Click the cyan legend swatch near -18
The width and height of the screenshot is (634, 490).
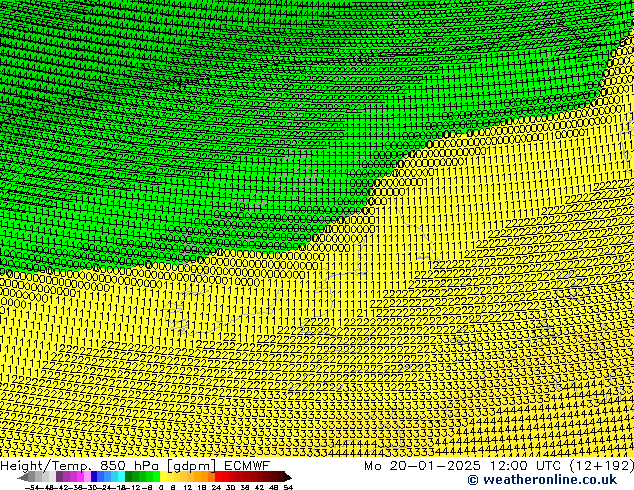pos(122,476)
